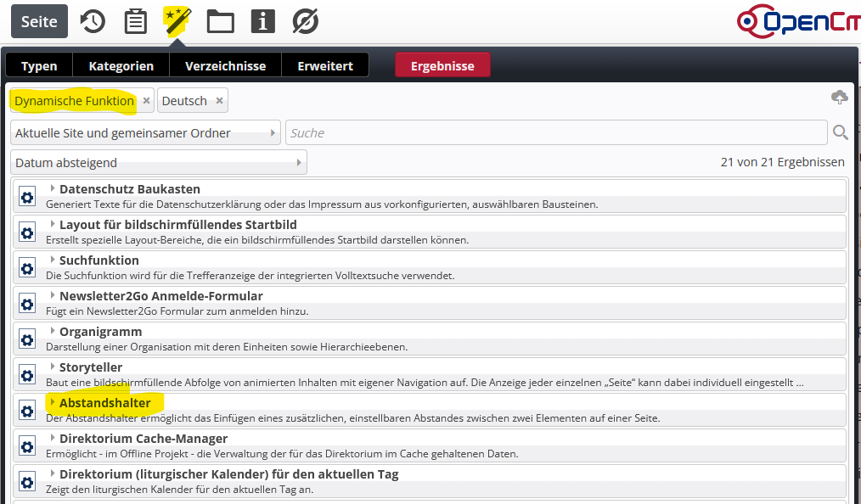Expand the Newsletter2Go Anmelde-Formular entry
The height and width of the screenshot is (504, 861).
pyautogui.click(x=52, y=295)
